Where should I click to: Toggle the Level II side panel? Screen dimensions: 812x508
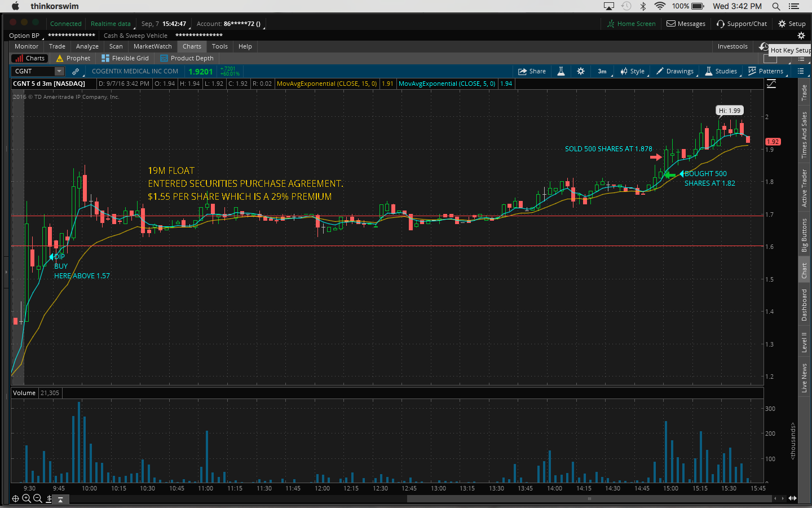click(x=804, y=342)
